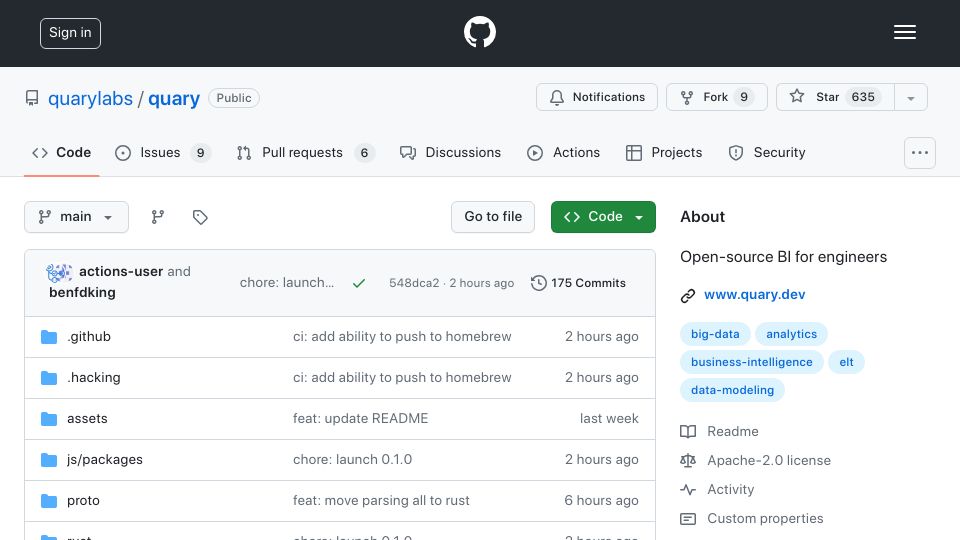Open the feat: update README commit

click(x=361, y=419)
